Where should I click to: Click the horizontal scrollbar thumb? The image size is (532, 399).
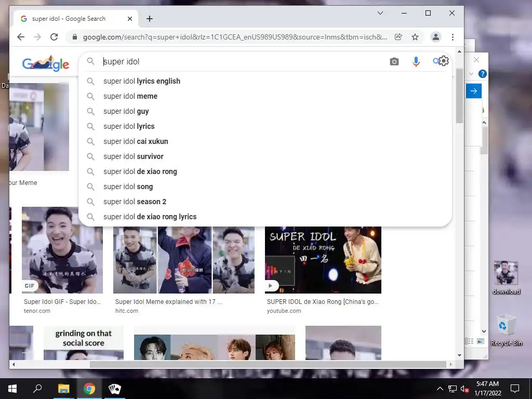[268, 364]
